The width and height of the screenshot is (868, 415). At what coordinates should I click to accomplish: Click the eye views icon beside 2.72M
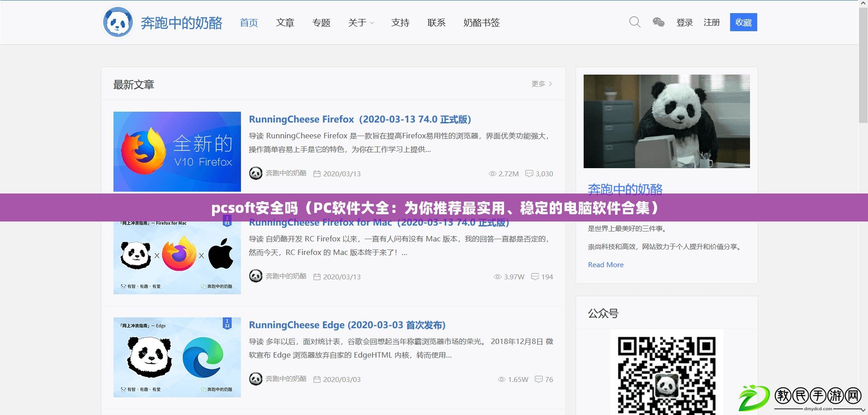(x=492, y=174)
